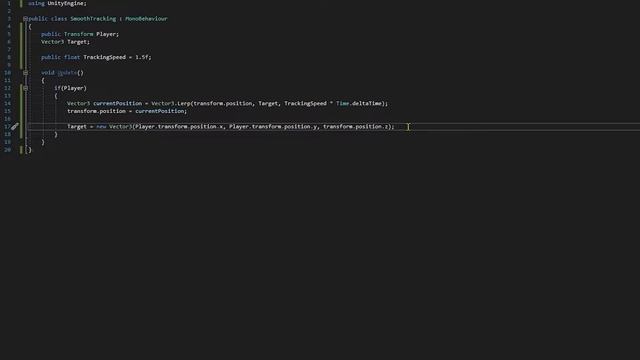The width and height of the screenshot is (640, 360).
Task: Click 'Player.transform.position.x' on line 17
Action: pos(179,127)
